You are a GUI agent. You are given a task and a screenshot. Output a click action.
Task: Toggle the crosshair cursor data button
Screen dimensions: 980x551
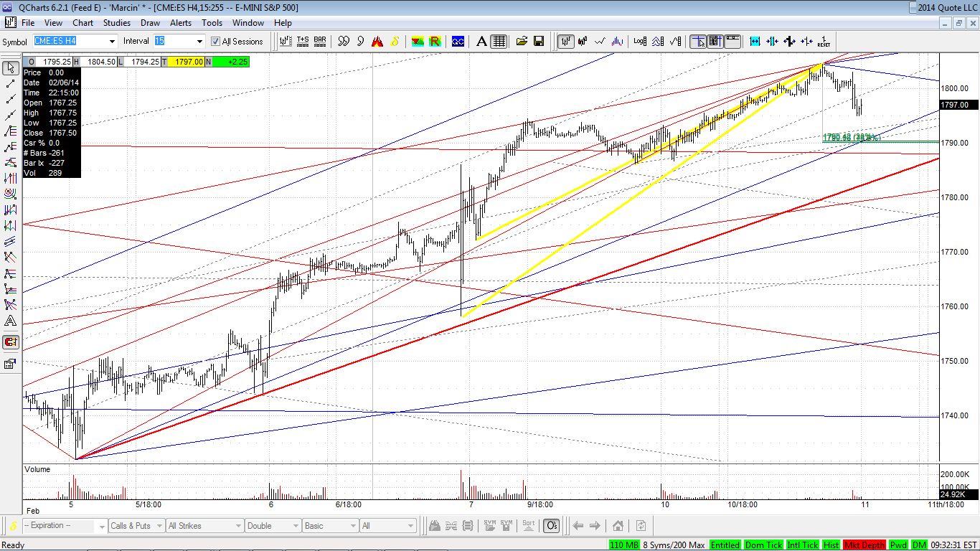point(698,42)
